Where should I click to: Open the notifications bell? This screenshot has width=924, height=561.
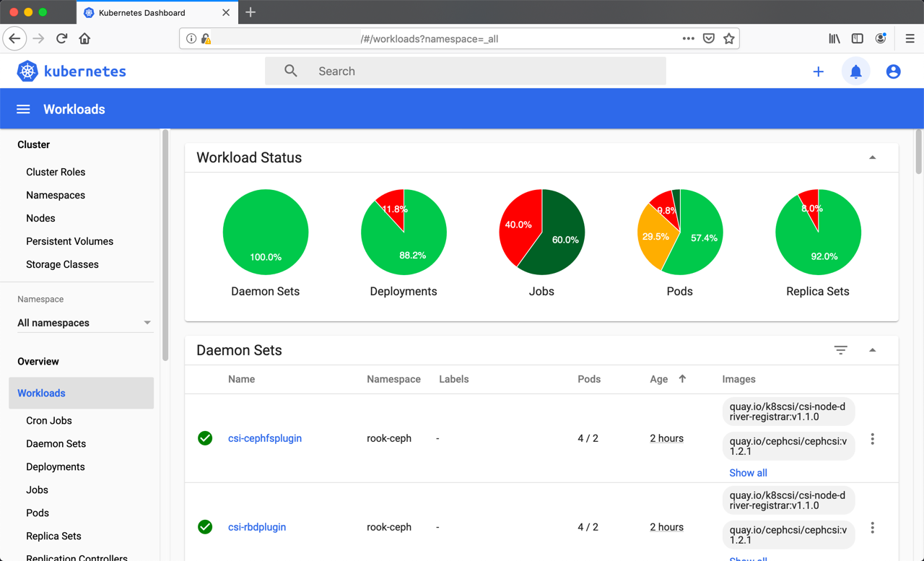point(855,71)
